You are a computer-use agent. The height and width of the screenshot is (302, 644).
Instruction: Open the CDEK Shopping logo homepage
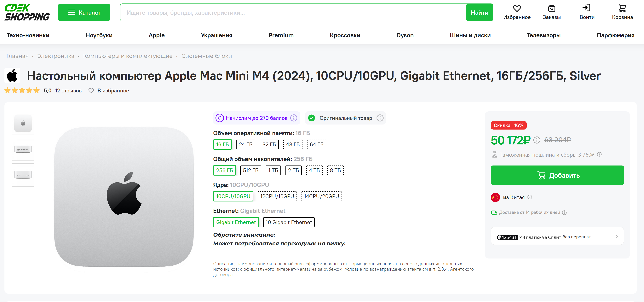coord(27,13)
